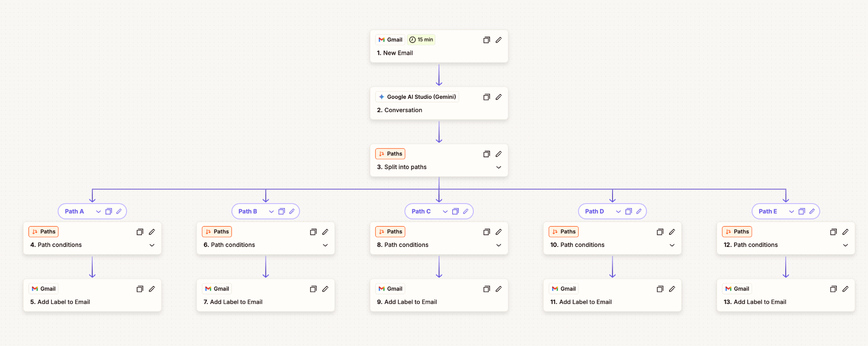Rename Path B with its pencil icon
Screen dimensions: 868x346
click(x=292, y=211)
